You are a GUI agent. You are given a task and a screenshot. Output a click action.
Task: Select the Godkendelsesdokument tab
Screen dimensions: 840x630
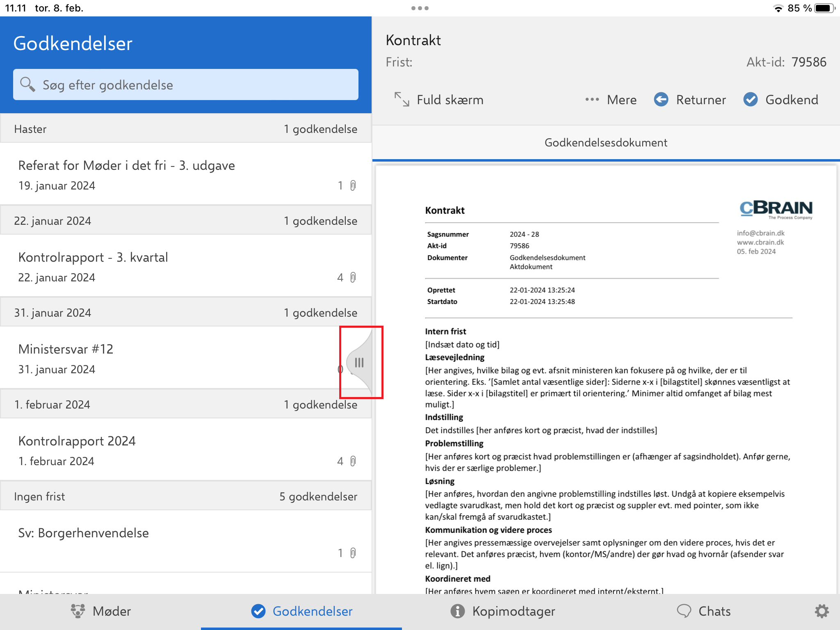point(606,143)
